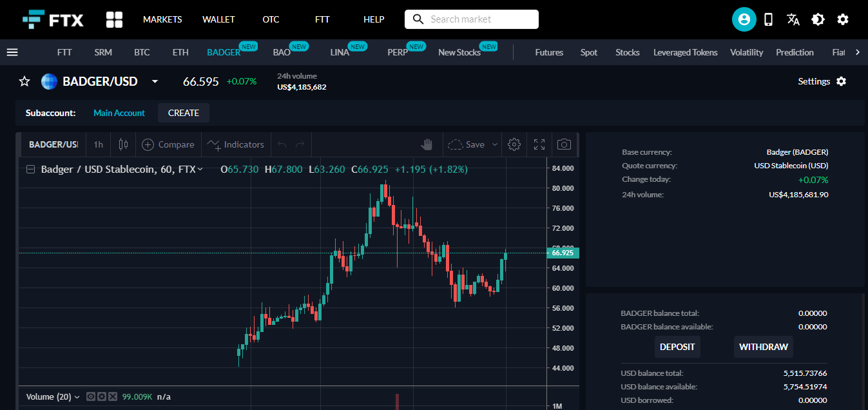868x410 pixels.
Task: Switch to the Futures tab
Action: coord(549,52)
